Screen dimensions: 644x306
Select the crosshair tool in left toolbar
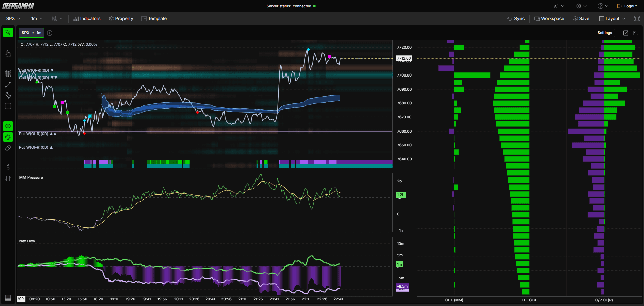point(8,43)
